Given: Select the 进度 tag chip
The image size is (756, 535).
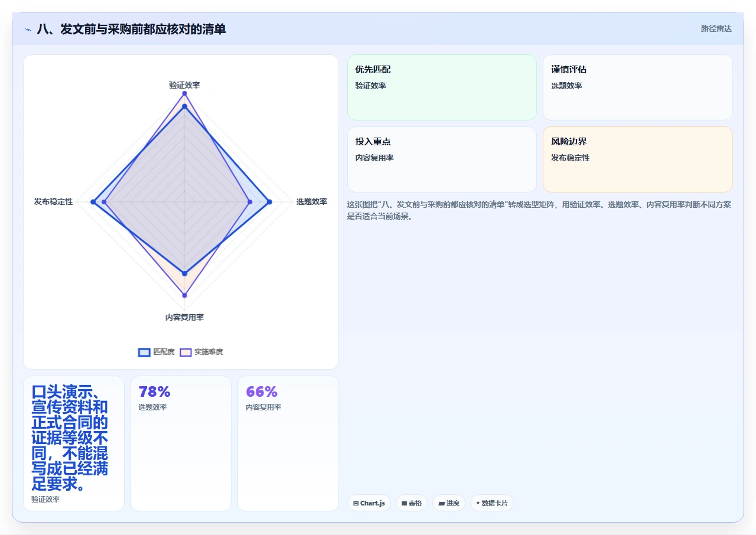Looking at the screenshot, I should [449, 503].
